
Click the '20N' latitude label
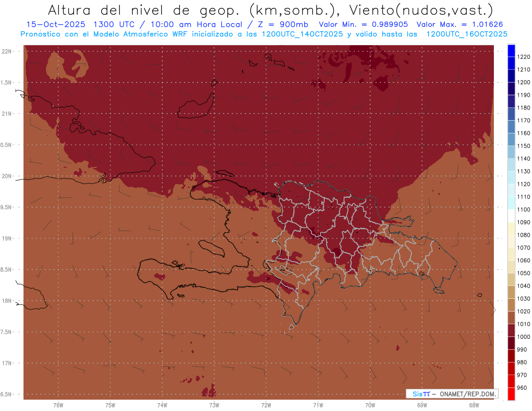[7, 176]
